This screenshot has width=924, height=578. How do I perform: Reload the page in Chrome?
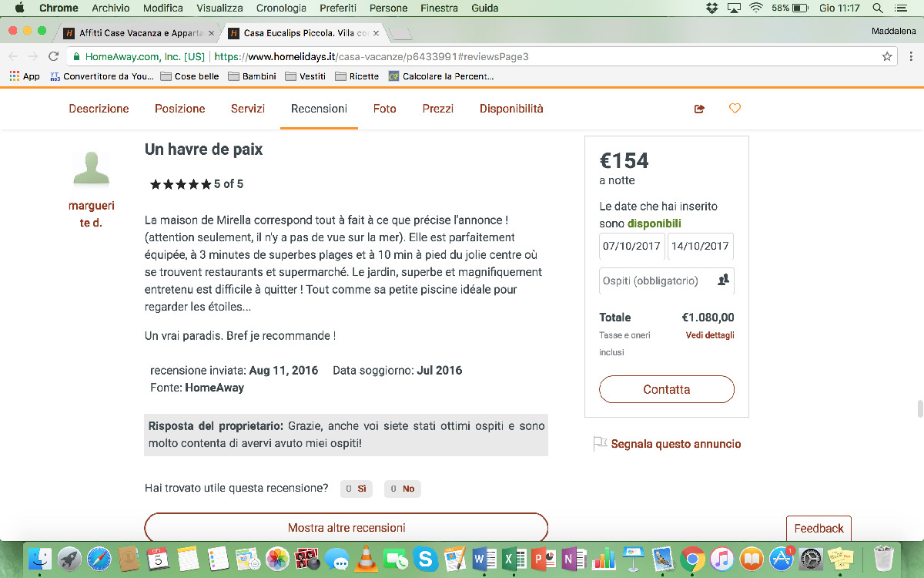click(53, 56)
